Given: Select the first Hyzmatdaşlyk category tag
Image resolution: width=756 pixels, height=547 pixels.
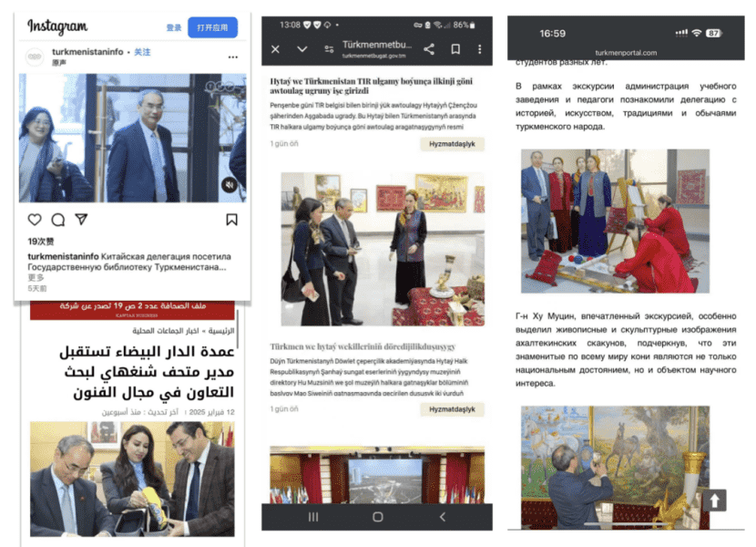Looking at the screenshot, I should coord(452,144).
